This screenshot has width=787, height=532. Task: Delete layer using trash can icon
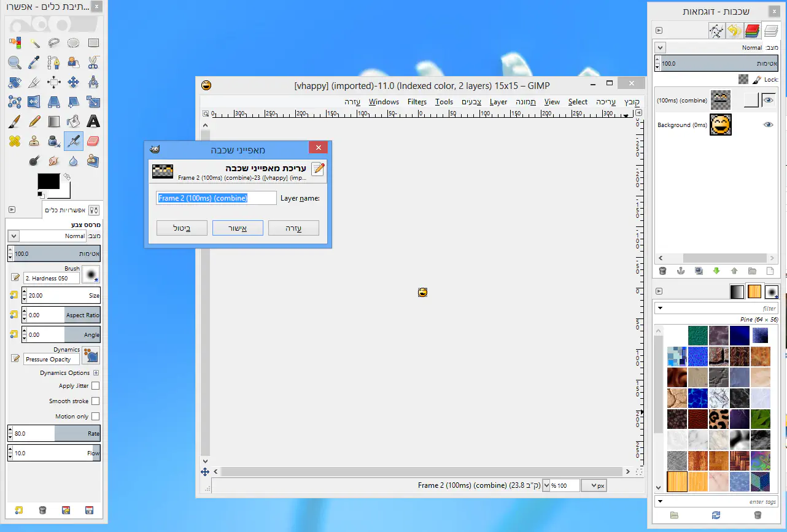click(662, 271)
